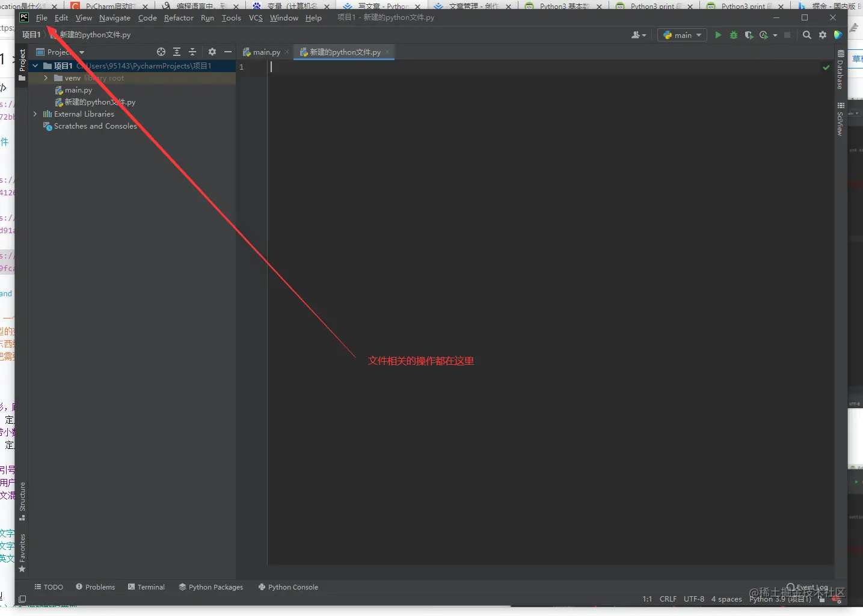Open the TODO tool window
Image resolution: width=863 pixels, height=616 pixels.
(49, 587)
